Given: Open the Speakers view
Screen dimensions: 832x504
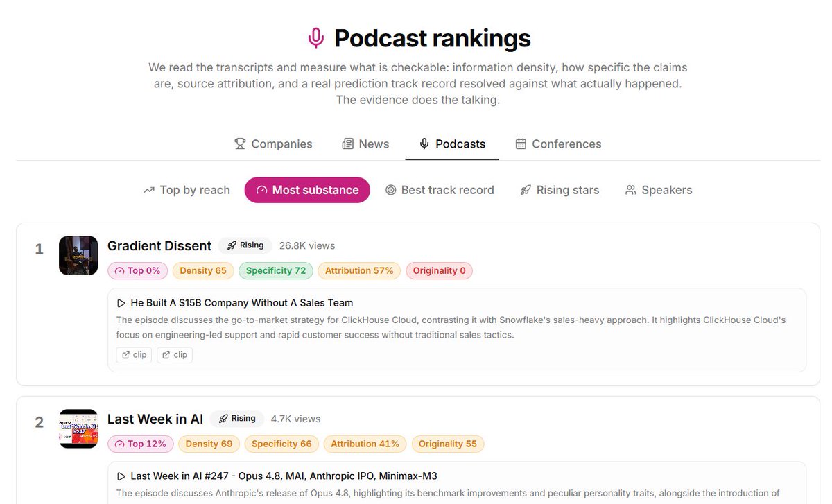Looking at the screenshot, I should pyautogui.click(x=659, y=190).
